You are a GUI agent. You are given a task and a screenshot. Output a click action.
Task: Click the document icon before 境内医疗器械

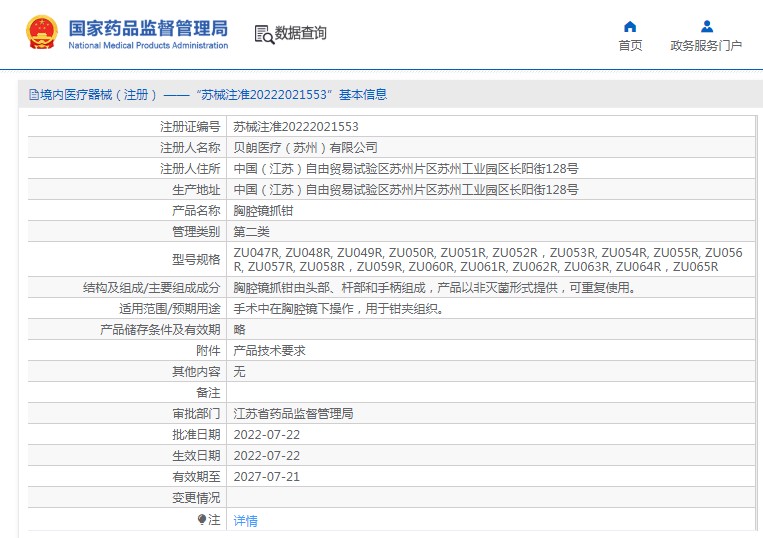(34, 94)
